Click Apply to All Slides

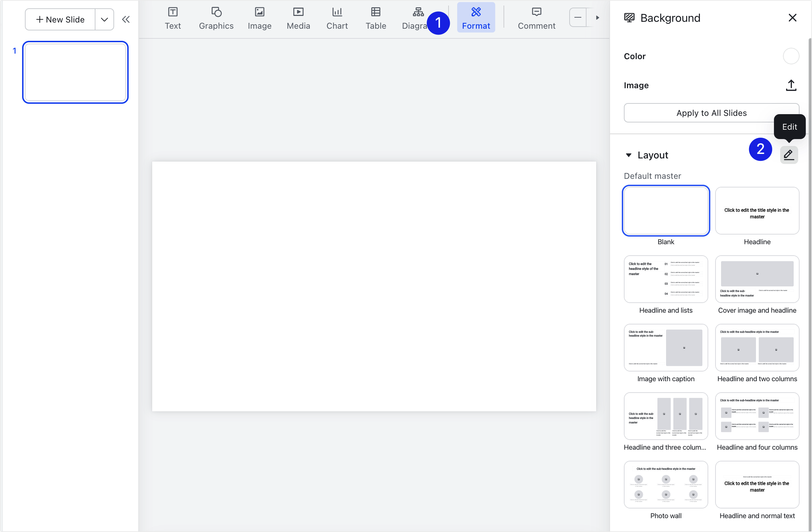(711, 113)
